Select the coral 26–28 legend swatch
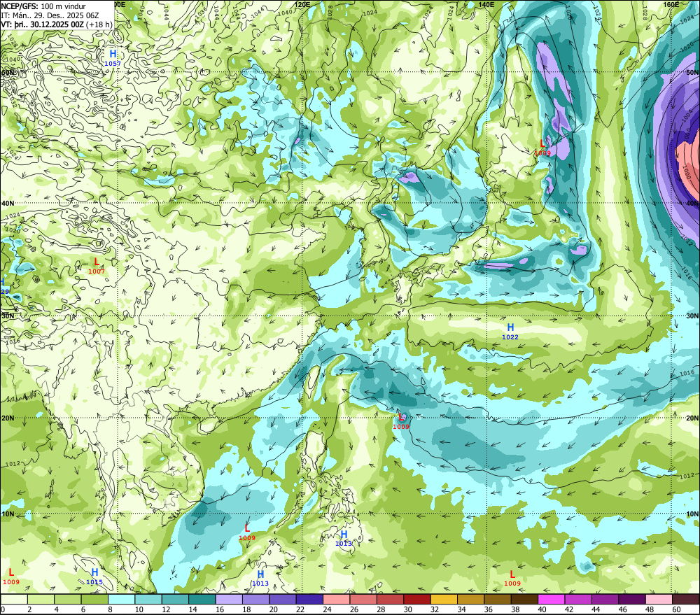700x615 pixels. (x=363, y=599)
